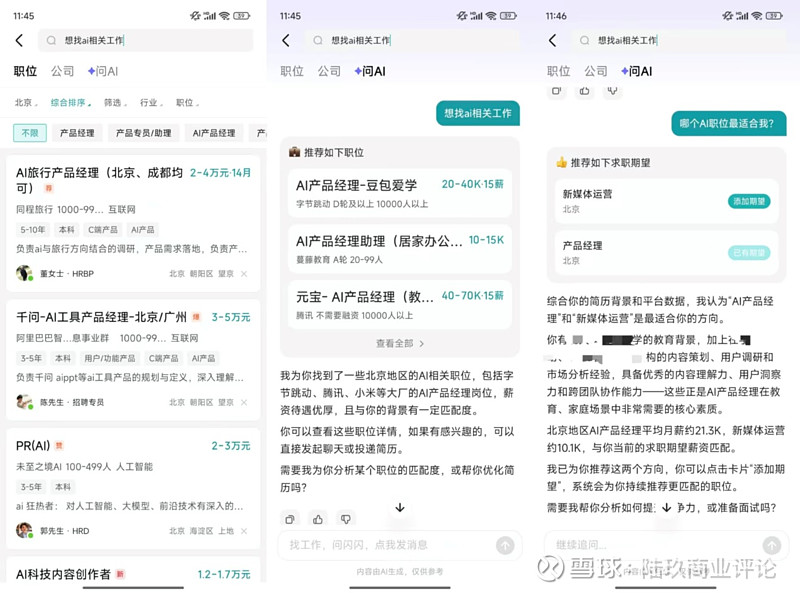Open recruiter 郭先生 avatar
The height and width of the screenshot is (593, 800).
tap(24, 530)
